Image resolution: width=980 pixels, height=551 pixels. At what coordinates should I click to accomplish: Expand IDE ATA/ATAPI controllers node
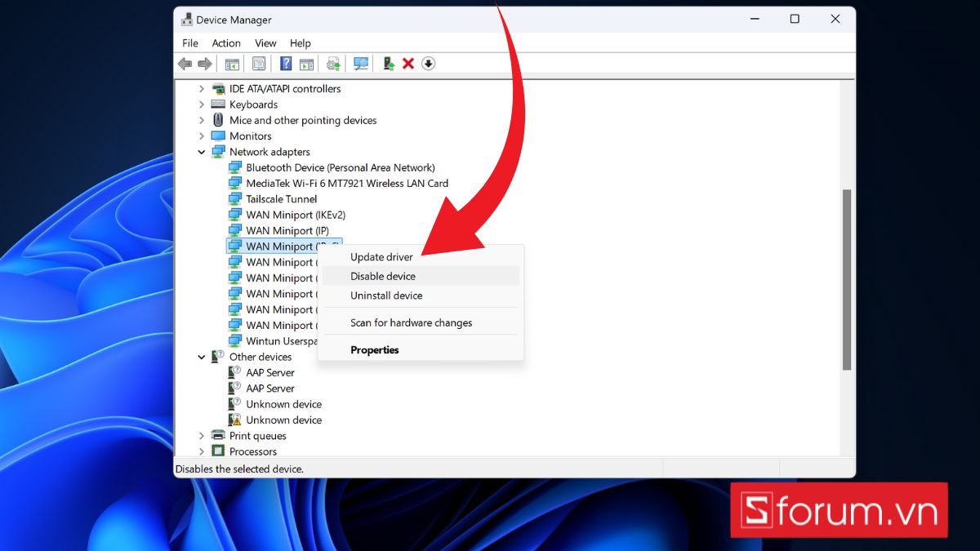coord(201,88)
